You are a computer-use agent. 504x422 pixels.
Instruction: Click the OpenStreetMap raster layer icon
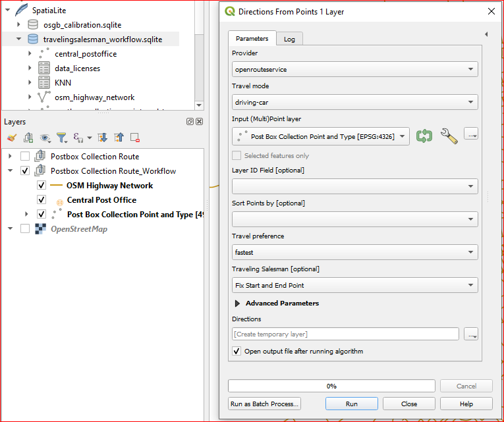pos(40,228)
